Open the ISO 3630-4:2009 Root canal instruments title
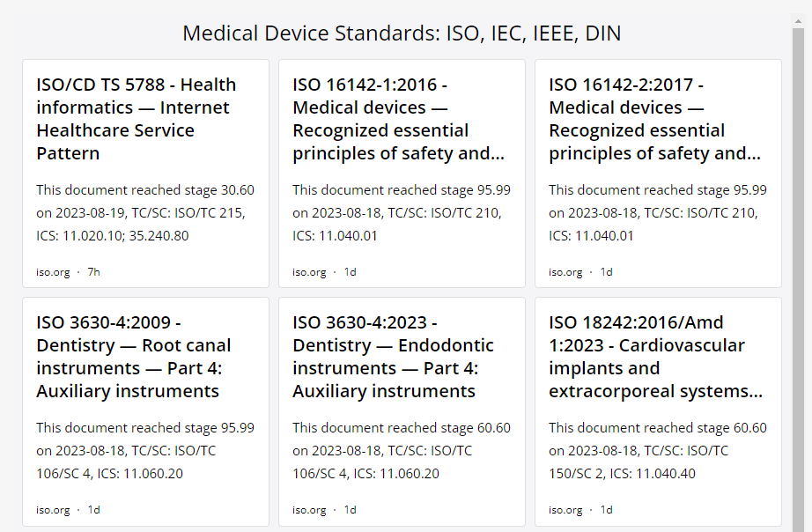Image resolution: width=812 pixels, height=532 pixels. pyautogui.click(x=134, y=357)
